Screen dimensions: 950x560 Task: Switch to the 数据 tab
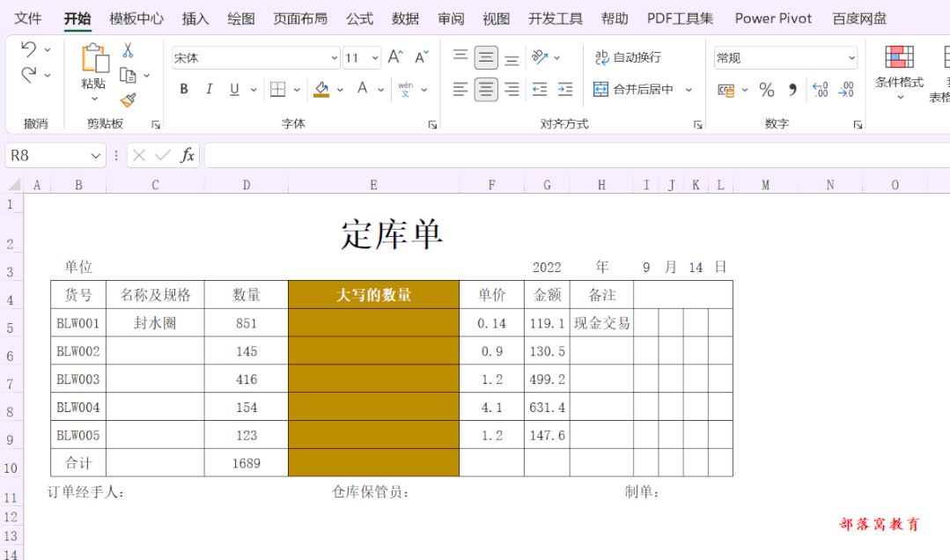click(x=405, y=18)
